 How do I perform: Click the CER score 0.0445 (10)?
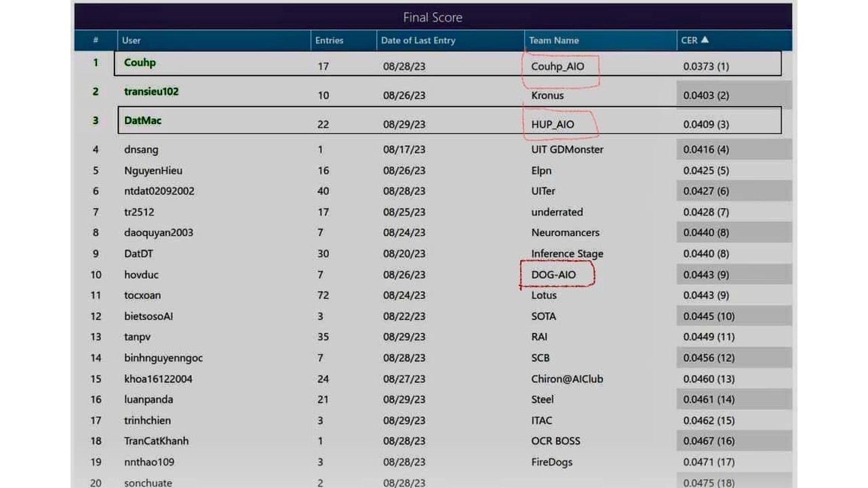[709, 316]
